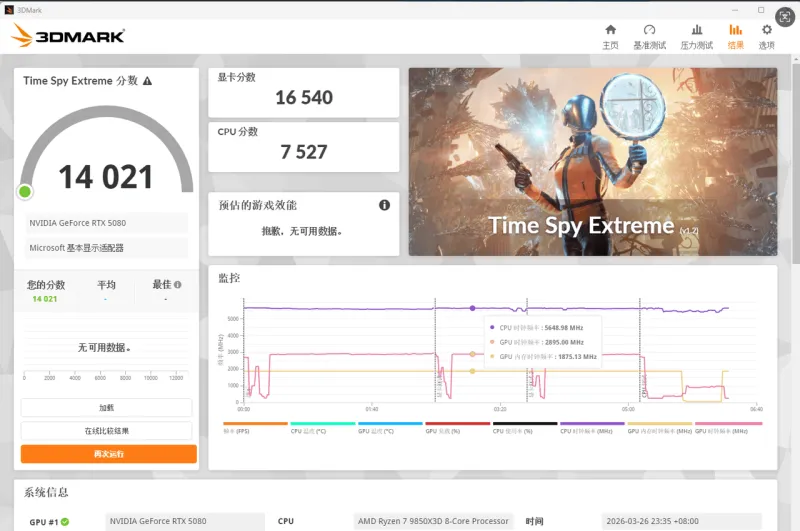
Task: Maximize the 3DMark window
Action: point(761,10)
